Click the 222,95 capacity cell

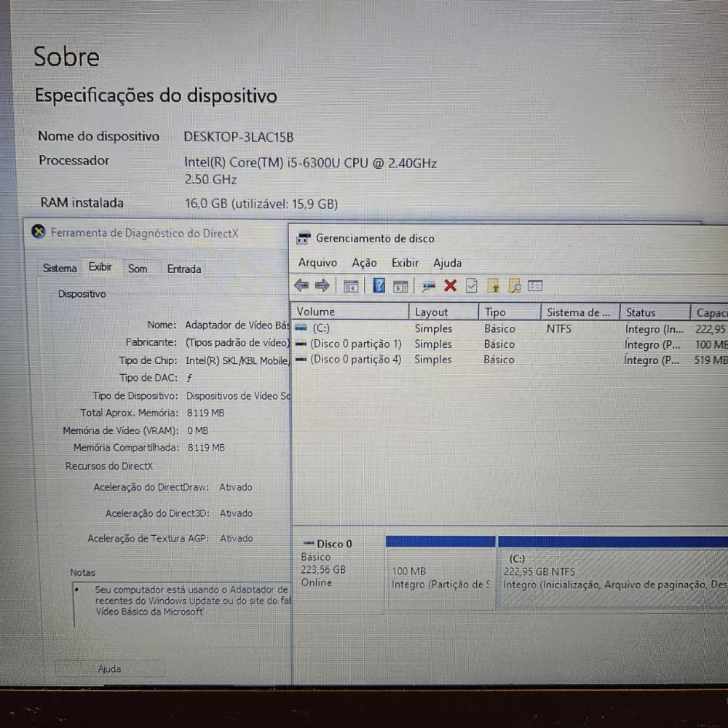pos(710,329)
